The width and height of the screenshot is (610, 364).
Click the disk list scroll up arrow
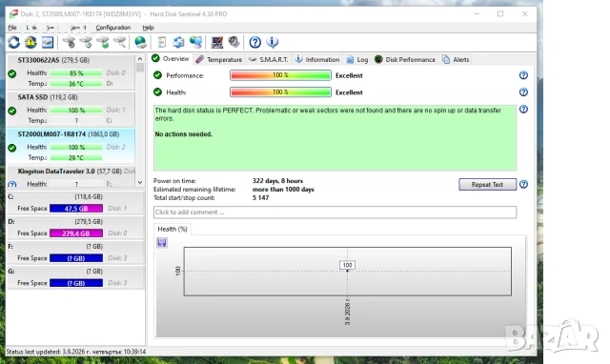pyautogui.click(x=140, y=59)
